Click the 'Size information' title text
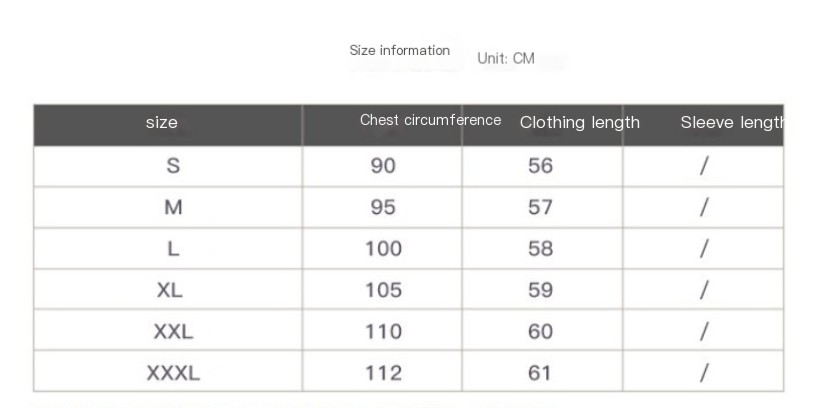The width and height of the screenshot is (817, 408). 400,51
